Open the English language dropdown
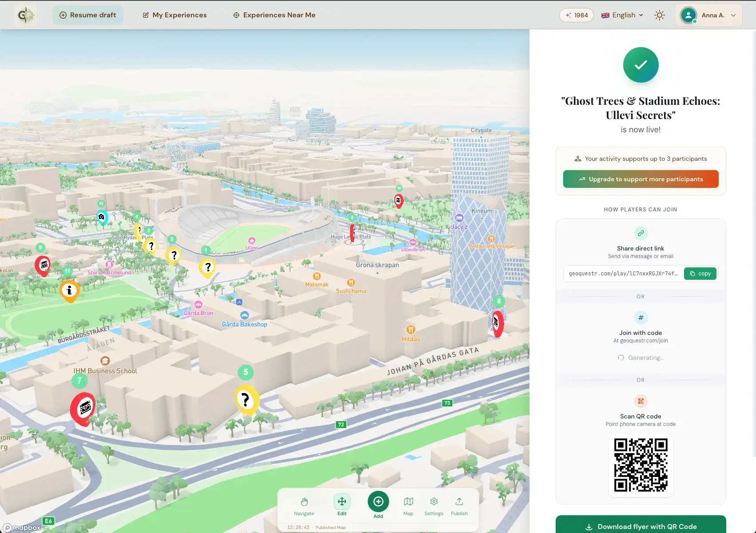The image size is (756, 533). coord(622,15)
